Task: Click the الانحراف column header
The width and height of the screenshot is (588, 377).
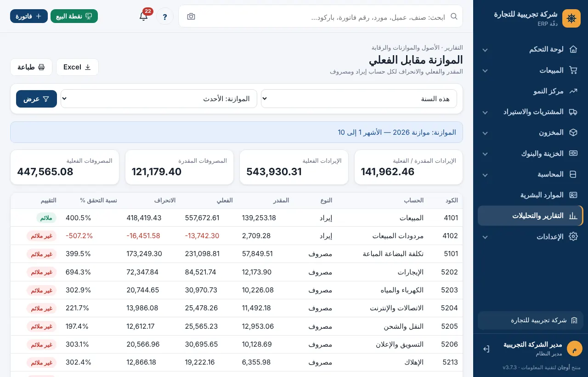Action: (165, 200)
